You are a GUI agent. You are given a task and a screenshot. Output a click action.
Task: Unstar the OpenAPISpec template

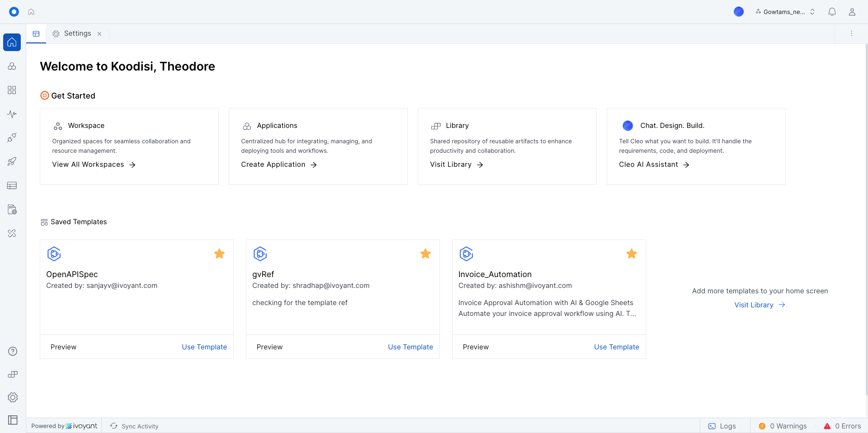(x=219, y=254)
